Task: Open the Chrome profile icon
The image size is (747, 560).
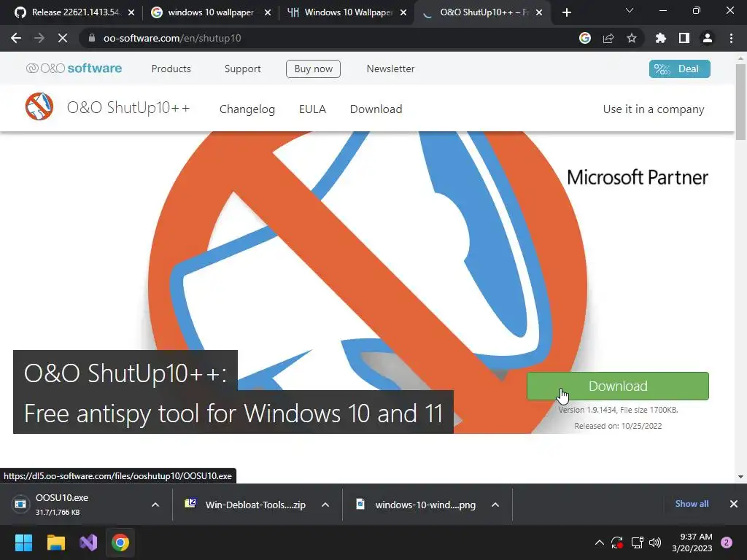Action: tap(708, 38)
